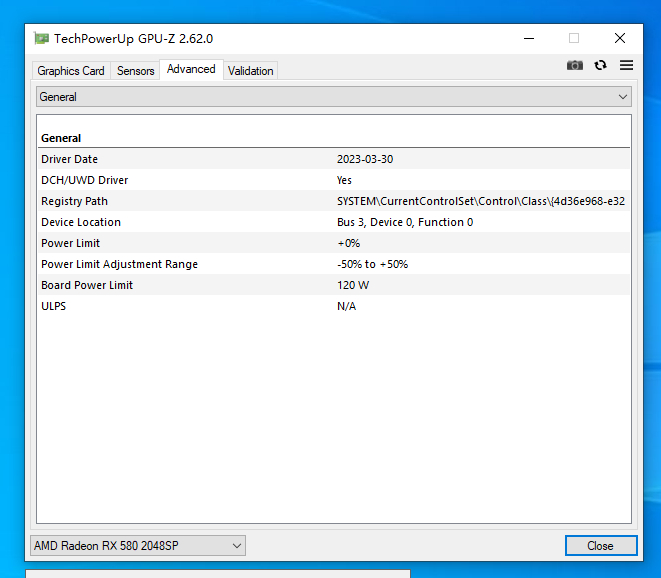Switch to the Graphics Card tab
This screenshot has height=578, width=661.
(x=71, y=71)
